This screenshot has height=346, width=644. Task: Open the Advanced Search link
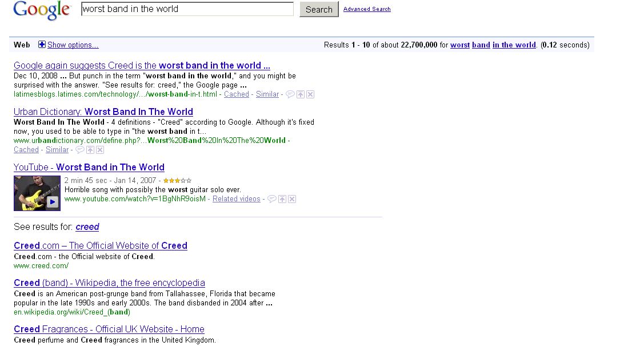[x=367, y=9]
